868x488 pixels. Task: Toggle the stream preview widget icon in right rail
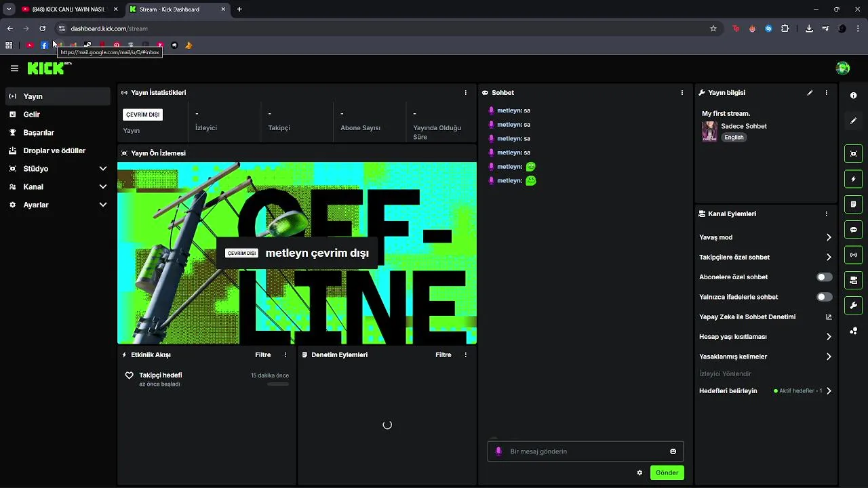point(853,154)
